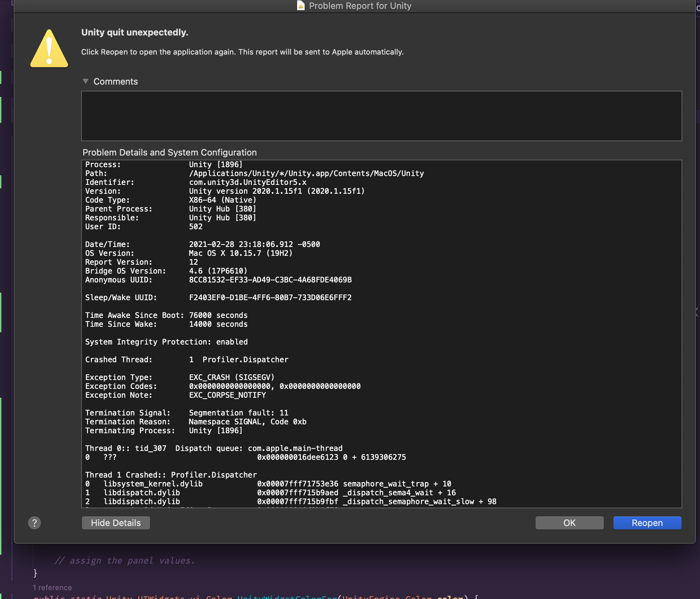
Task: Click the 'Unity quit unexpectedly.' heading
Action: click(x=135, y=32)
